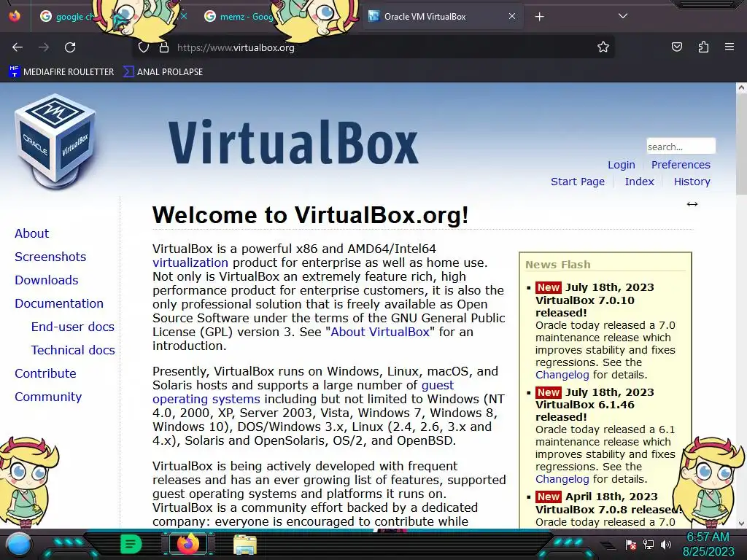The image size is (747, 560).
Task: Open the Start orb on taskbar
Action: click(18, 544)
